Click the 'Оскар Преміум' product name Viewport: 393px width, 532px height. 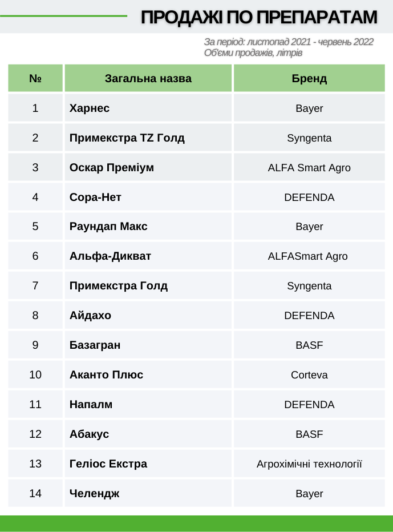coord(112,168)
